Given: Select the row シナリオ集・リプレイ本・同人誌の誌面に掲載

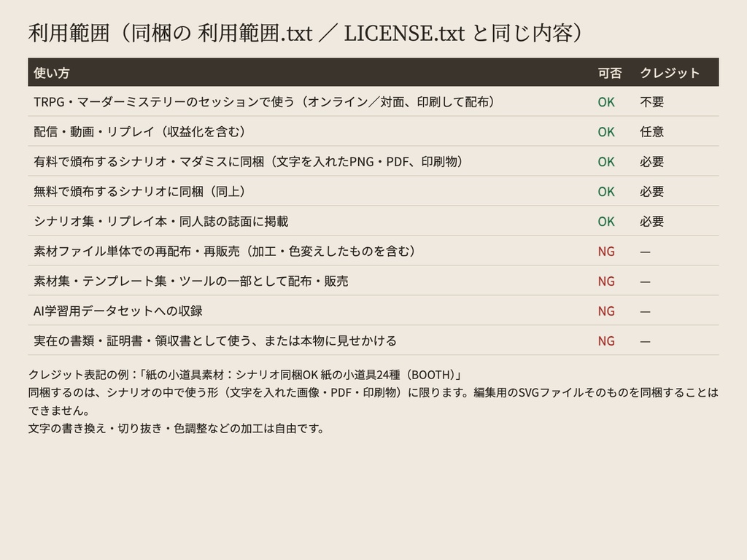Looking at the screenshot, I should click(x=373, y=221).
